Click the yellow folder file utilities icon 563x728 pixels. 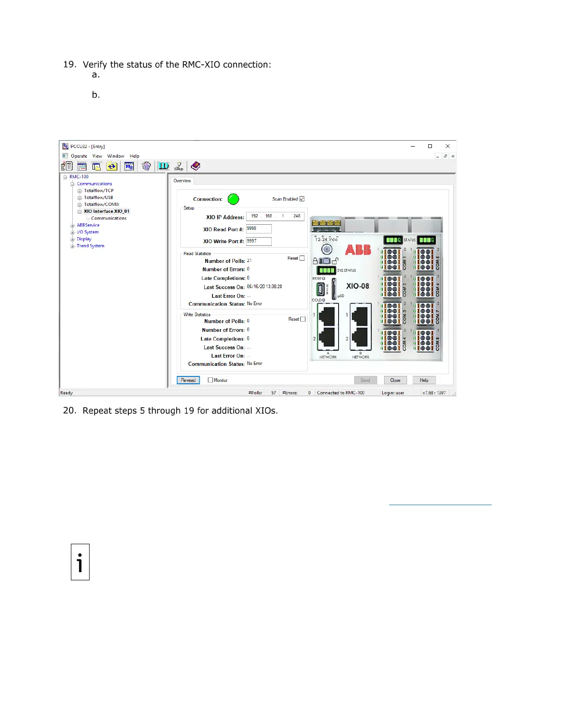112,166
